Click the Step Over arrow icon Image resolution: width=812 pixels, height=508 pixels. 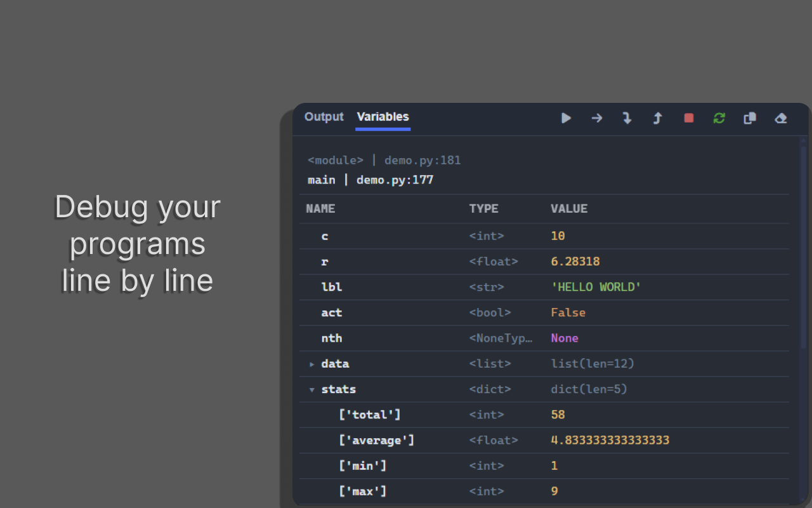click(597, 118)
